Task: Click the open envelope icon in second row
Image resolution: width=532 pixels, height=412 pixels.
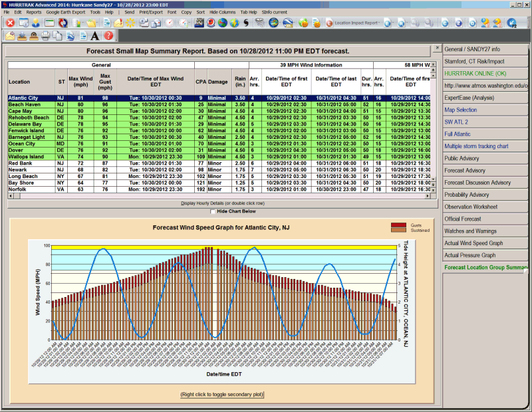Action: [10, 36]
